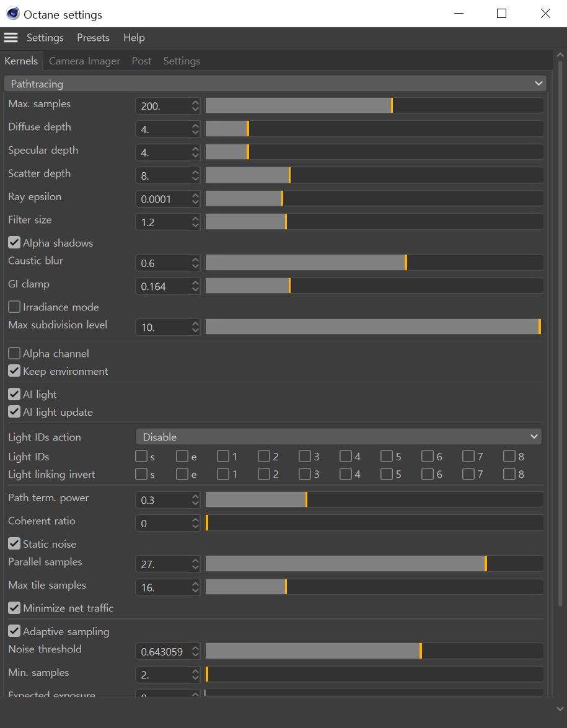
Task: Open the Help menu
Action: [134, 38]
